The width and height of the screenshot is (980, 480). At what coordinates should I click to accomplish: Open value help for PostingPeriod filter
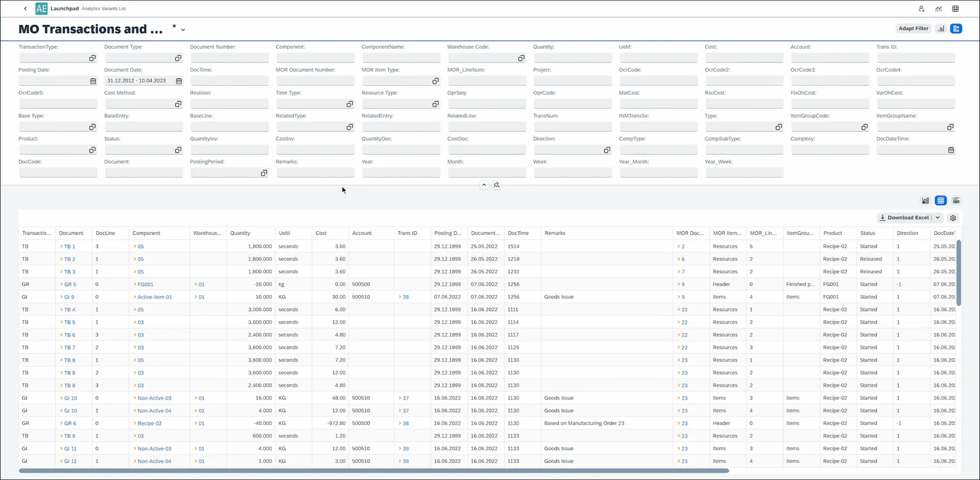pyautogui.click(x=264, y=173)
